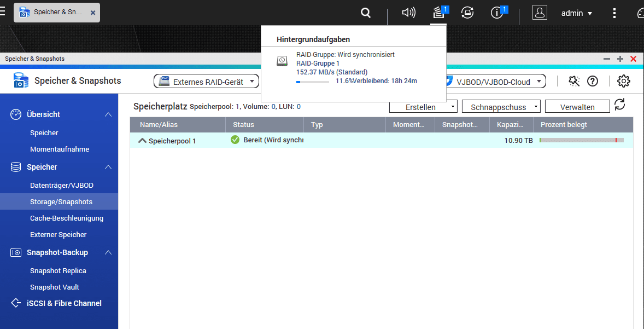644x329 pixels.
Task: Open external devices icon in top bar
Action: [467, 13]
